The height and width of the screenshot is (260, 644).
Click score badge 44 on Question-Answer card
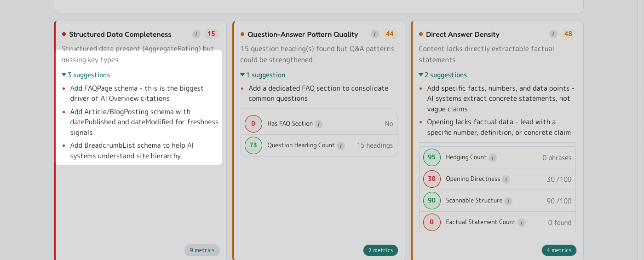tap(390, 34)
